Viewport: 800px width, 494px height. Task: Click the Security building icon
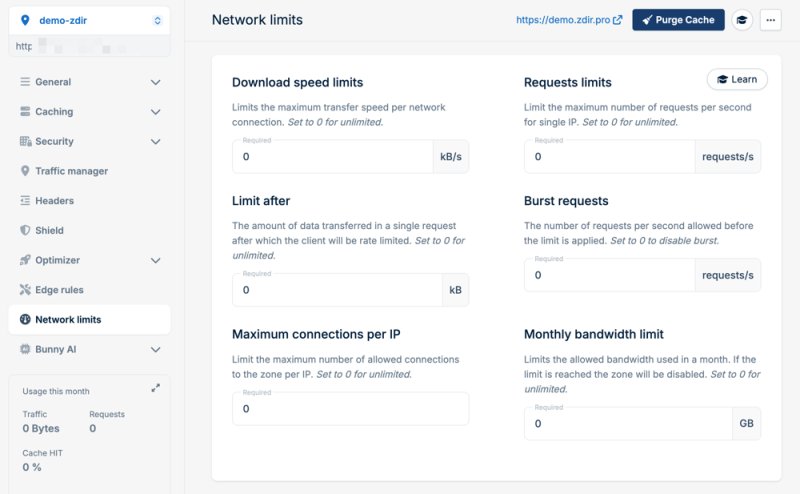coord(26,141)
